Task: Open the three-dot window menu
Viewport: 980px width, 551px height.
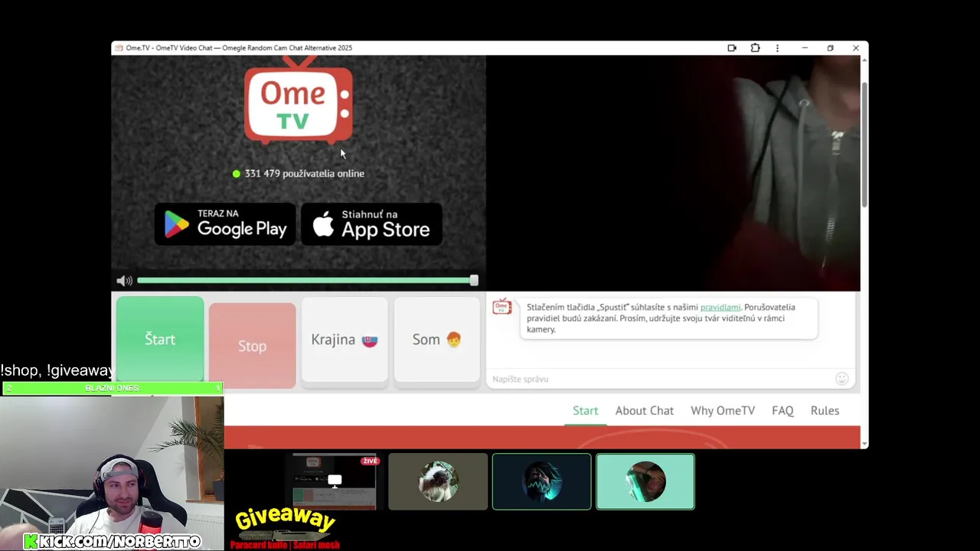Action: click(x=777, y=48)
